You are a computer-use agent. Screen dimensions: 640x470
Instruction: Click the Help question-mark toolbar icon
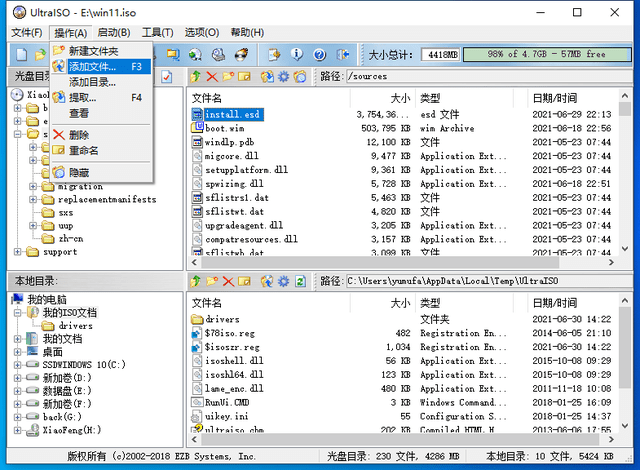pos(320,54)
